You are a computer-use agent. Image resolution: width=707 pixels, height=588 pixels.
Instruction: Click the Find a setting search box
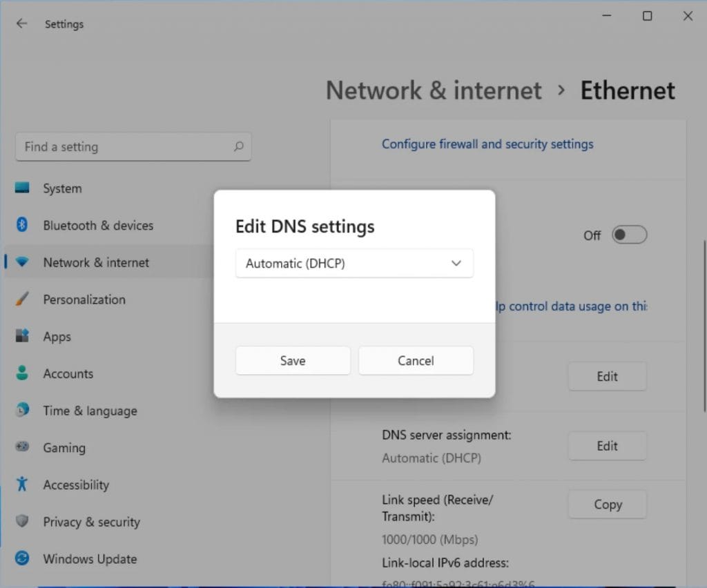click(x=124, y=147)
